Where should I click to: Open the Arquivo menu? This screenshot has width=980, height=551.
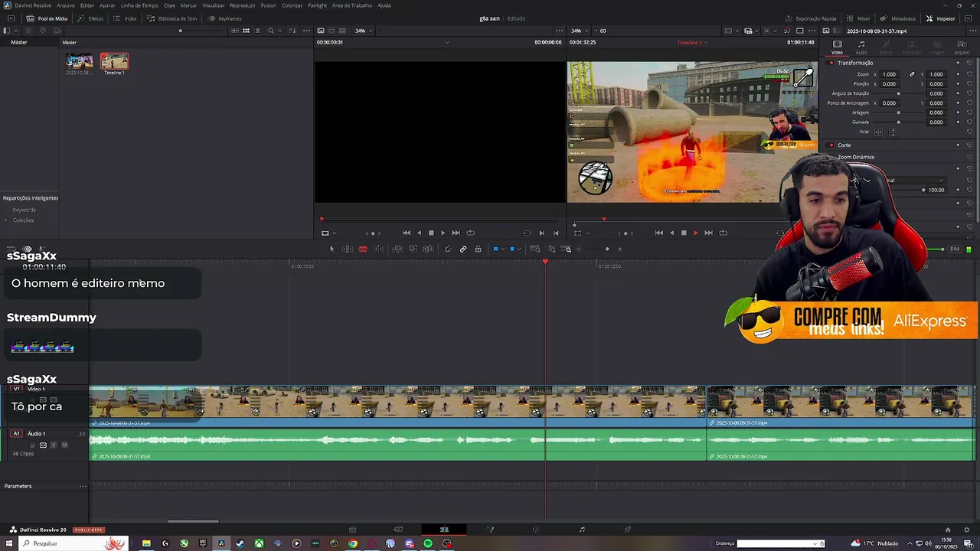pyautogui.click(x=66, y=5)
